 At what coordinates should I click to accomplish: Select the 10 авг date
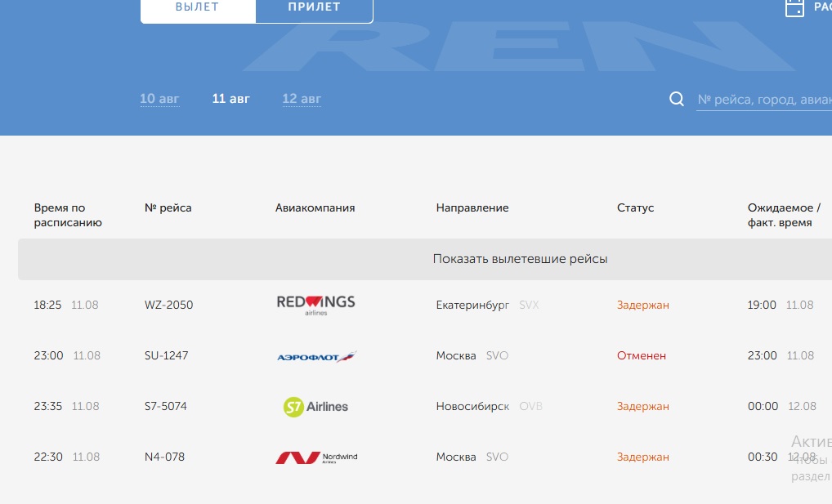(x=159, y=99)
